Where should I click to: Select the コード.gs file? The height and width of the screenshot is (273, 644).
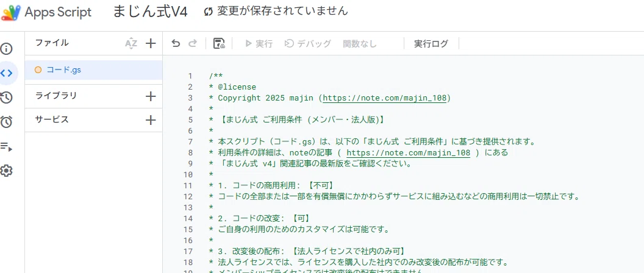94,70
